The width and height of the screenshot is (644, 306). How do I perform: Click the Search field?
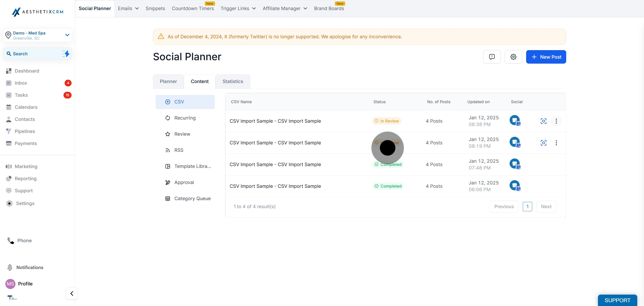click(38, 53)
